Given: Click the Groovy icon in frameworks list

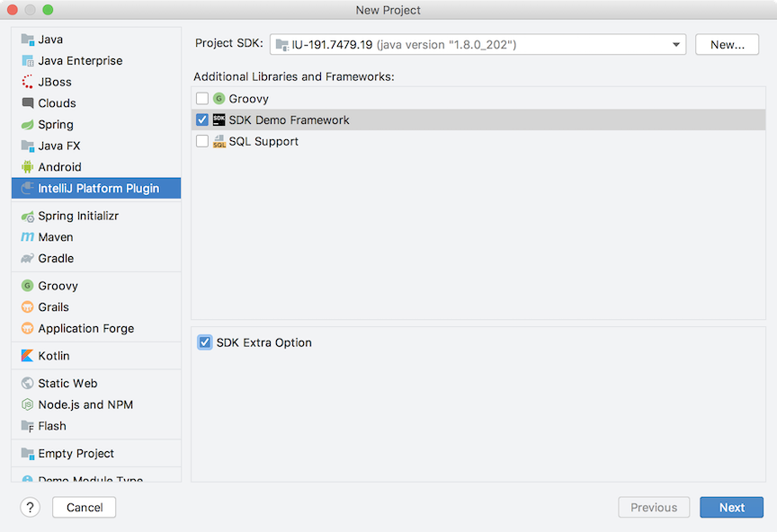Looking at the screenshot, I should pos(219,99).
